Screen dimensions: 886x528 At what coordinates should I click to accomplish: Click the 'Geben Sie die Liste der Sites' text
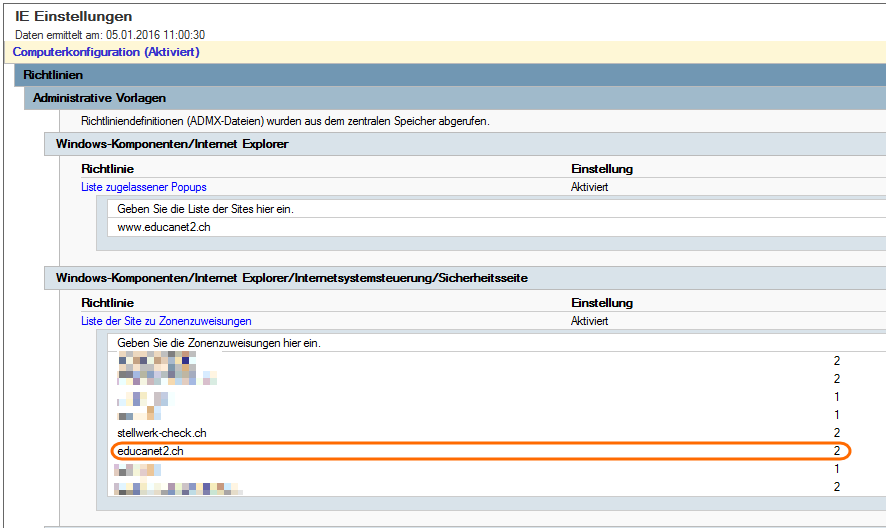pos(211,209)
